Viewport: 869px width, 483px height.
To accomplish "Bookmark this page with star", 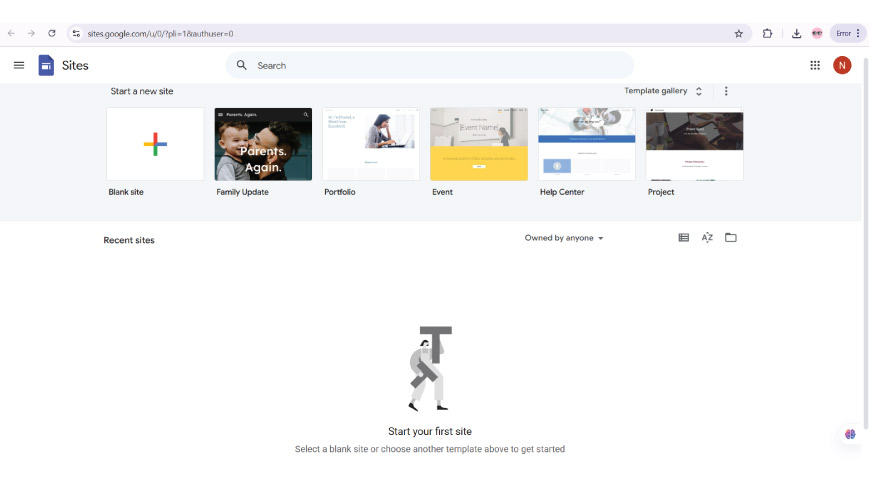I will point(738,33).
